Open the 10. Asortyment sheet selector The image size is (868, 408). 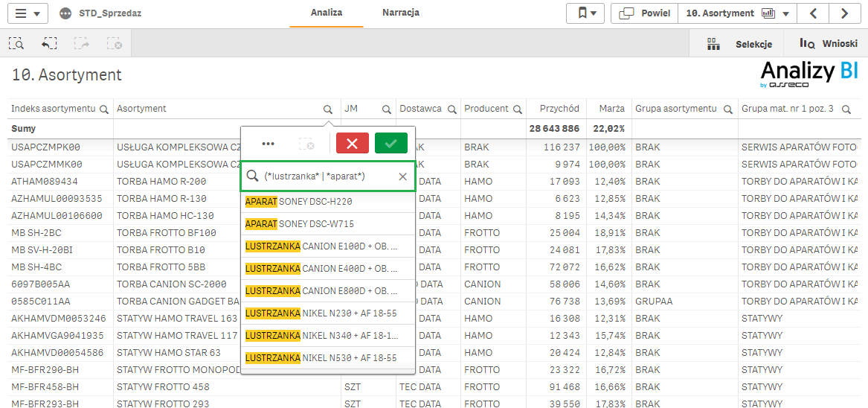[737, 13]
